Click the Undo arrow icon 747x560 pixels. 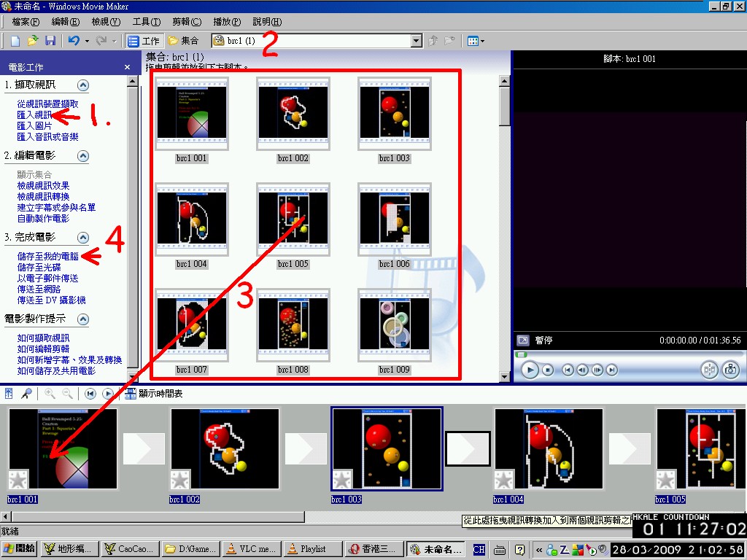[x=73, y=41]
